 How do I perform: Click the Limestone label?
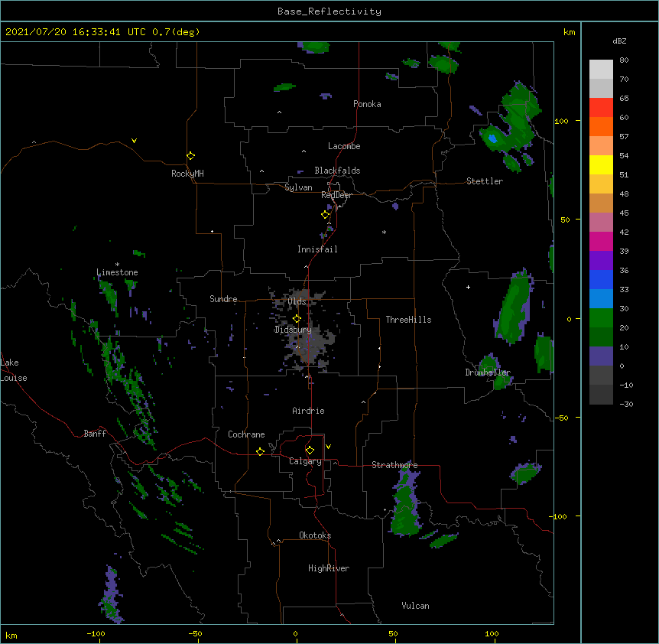point(117,272)
